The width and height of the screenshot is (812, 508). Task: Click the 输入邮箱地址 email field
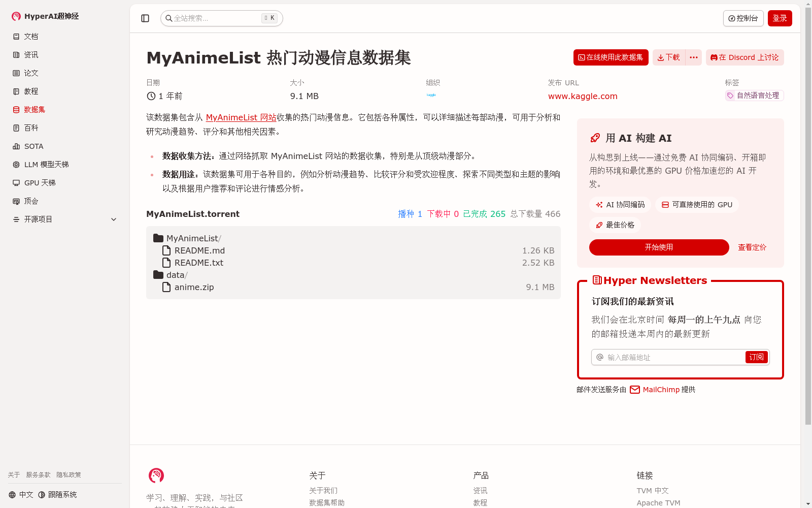668,357
